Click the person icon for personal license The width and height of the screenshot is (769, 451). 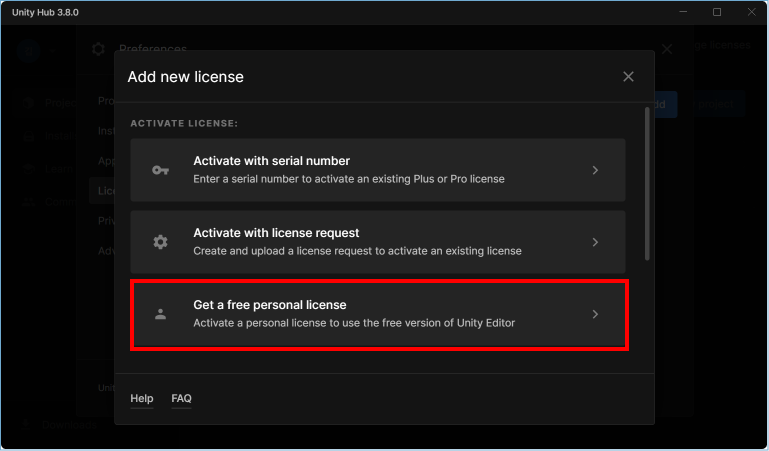tap(160, 314)
